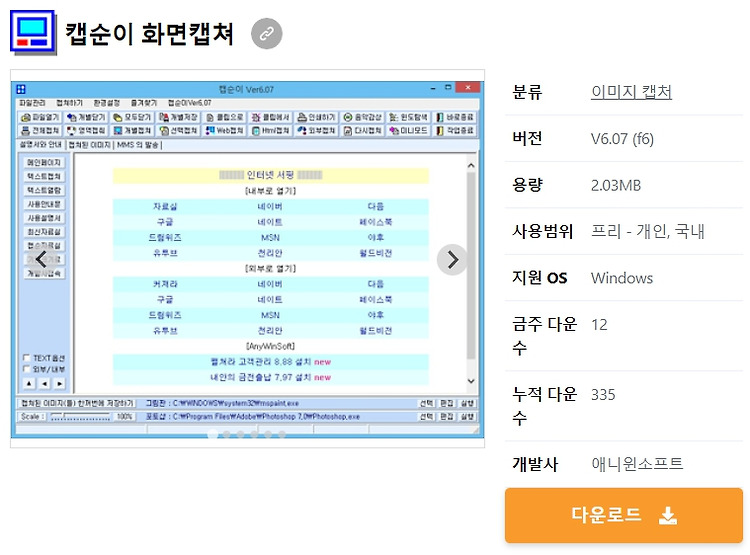Open the 이미지 캡처 category link
This screenshot has height=555, width=750.
click(631, 91)
